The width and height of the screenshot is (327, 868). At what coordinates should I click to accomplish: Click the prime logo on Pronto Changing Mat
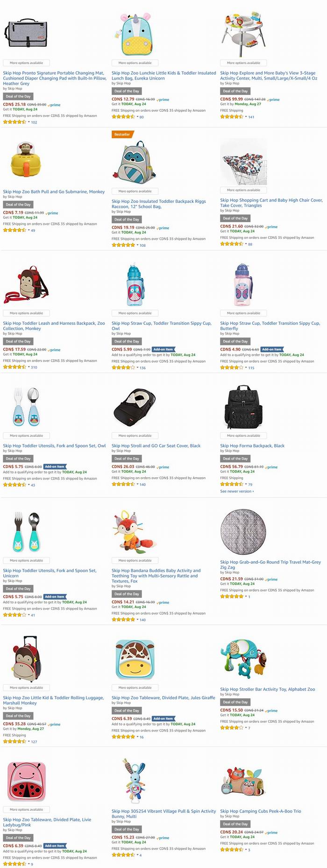pos(54,105)
